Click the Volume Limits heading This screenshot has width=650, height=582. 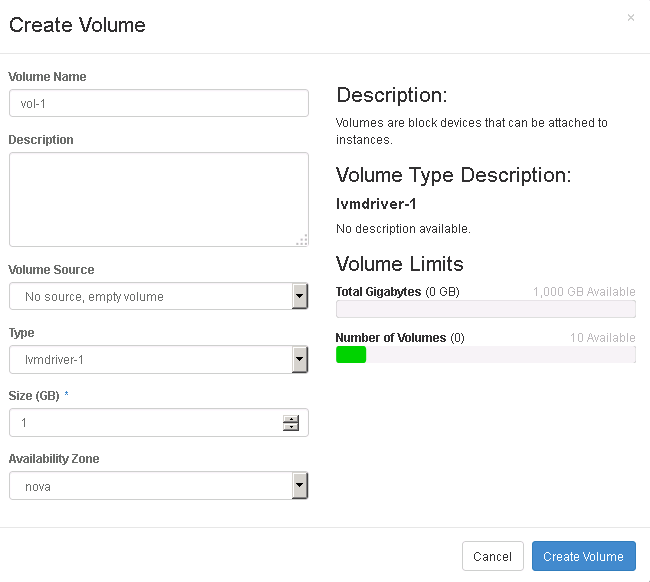[x=399, y=264]
